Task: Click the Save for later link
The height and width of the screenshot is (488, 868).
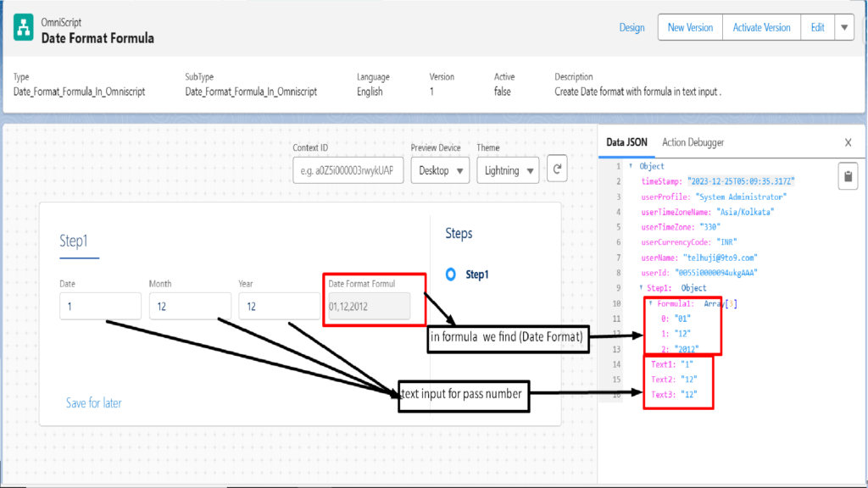Action: pos(93,402)
